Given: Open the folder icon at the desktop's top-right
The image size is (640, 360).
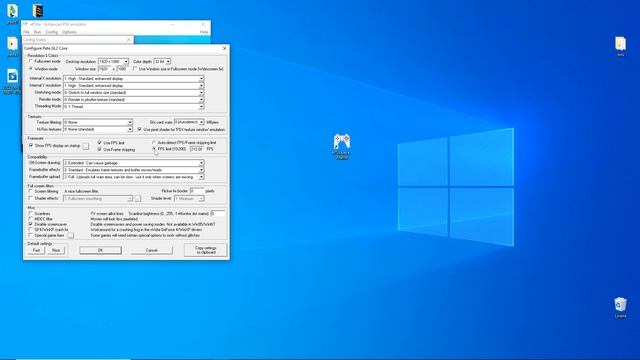Looking at the screenshot, I should pos(620,46).
